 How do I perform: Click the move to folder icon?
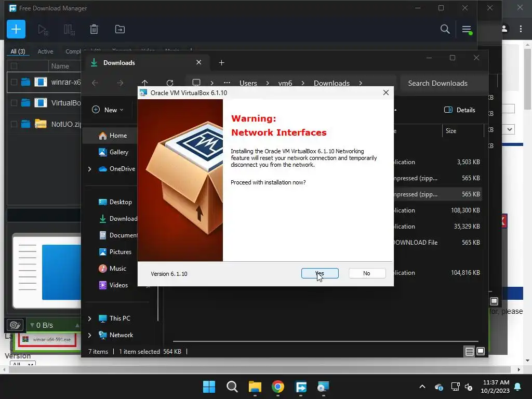tap(120, 29)
